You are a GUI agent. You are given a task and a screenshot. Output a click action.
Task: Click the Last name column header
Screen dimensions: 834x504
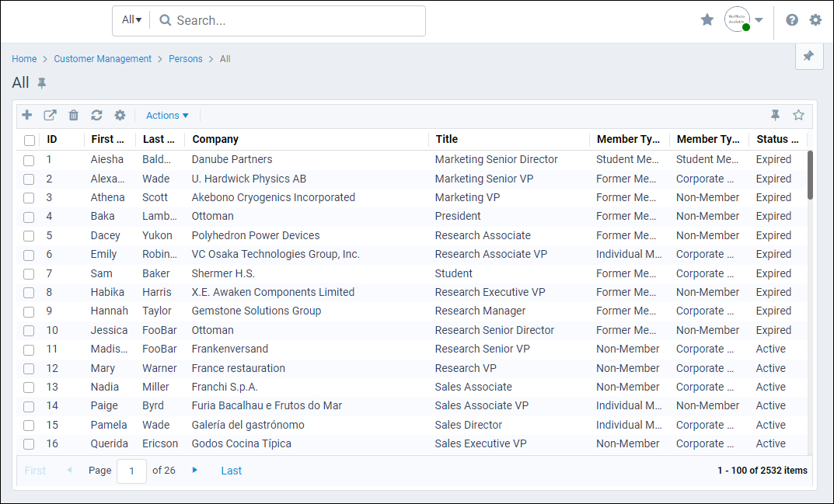pos(159,139)
